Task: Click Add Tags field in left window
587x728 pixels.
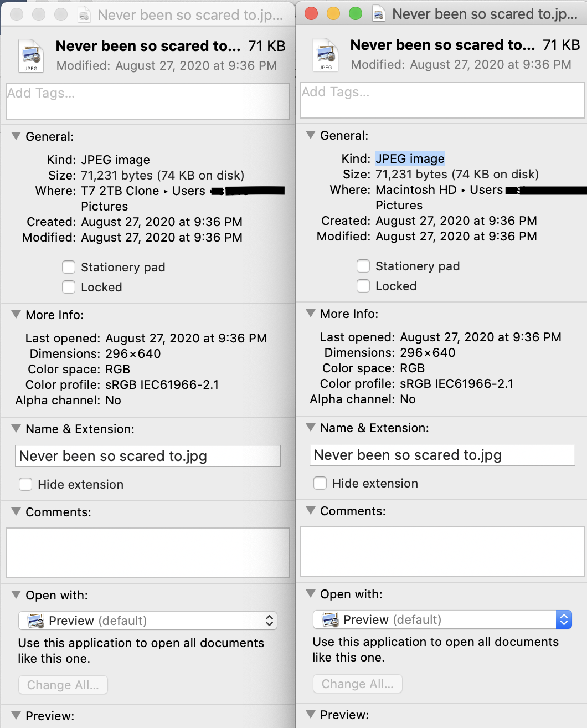Action: click(148, 101)
